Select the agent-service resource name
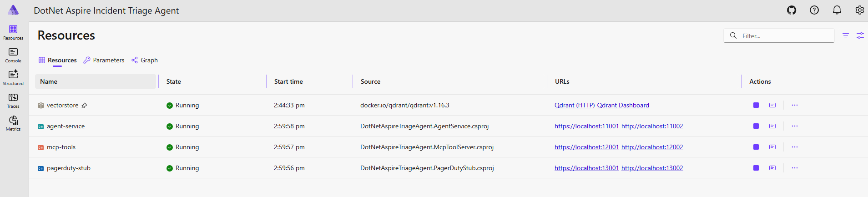The image size is (868, 197). click(x=66, y=126)
